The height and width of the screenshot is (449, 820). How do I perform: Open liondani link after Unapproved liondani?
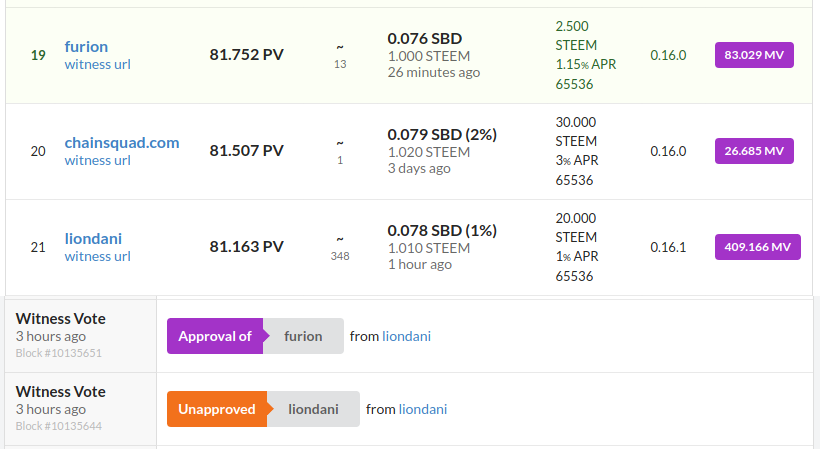click(423, 409)
